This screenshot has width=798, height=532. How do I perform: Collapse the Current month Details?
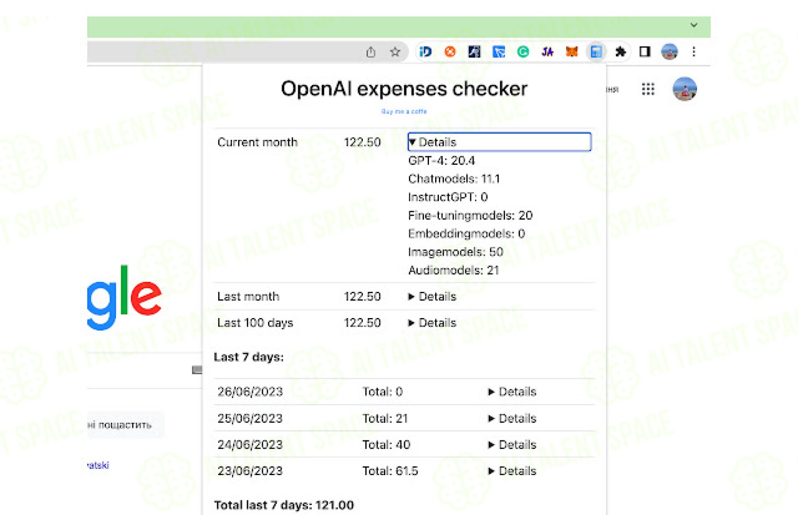[x=499, y=142]
